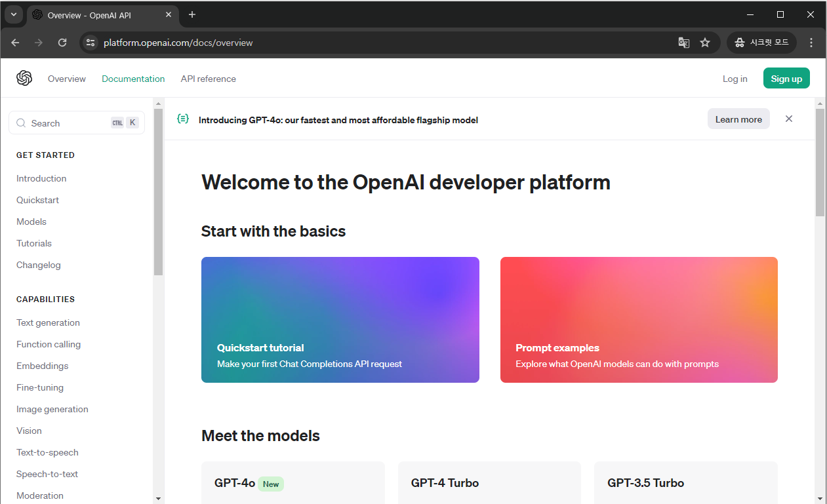The image size is (827, 504).
Task: Click the translate page icon
Action: 684,43
